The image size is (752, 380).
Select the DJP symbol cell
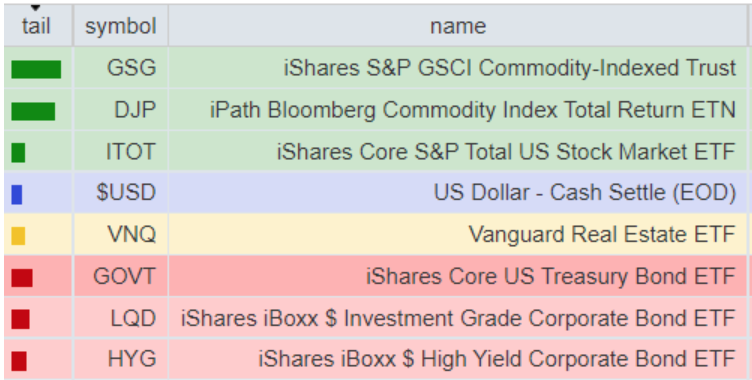click(121, 110)
